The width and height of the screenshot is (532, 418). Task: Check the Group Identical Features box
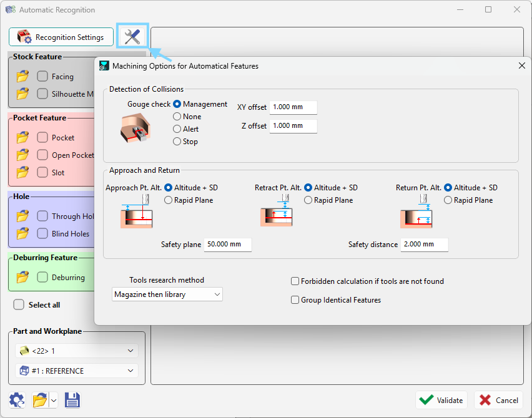pyautogui.click(x=295, y=300)
